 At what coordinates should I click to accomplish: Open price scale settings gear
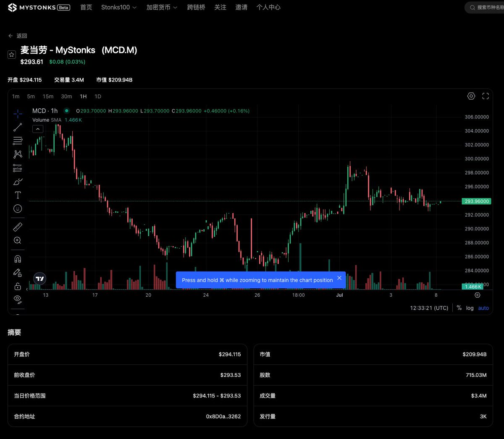[x=477, y=295]
